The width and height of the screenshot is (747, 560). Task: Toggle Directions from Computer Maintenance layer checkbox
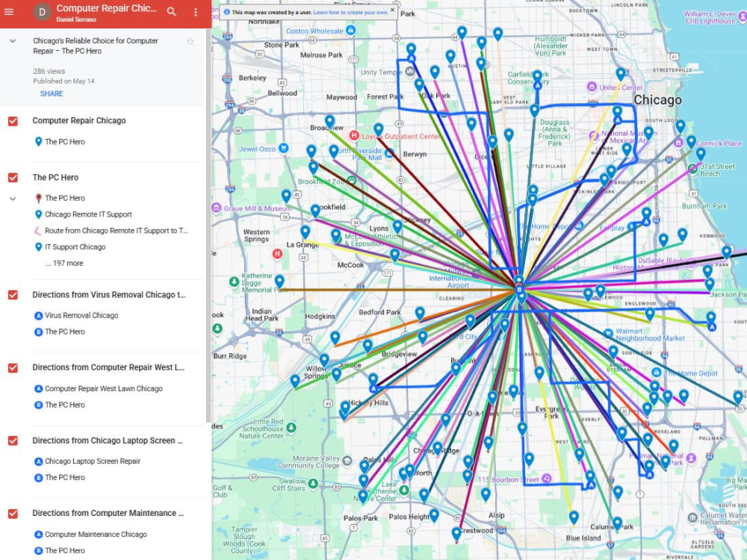coord(13,514)
